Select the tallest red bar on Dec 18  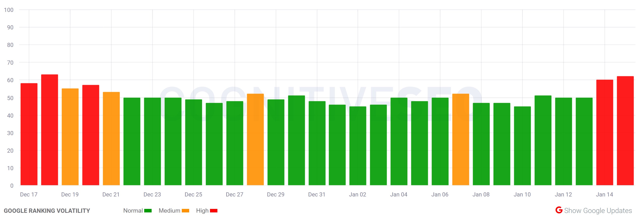click(49, 130)
